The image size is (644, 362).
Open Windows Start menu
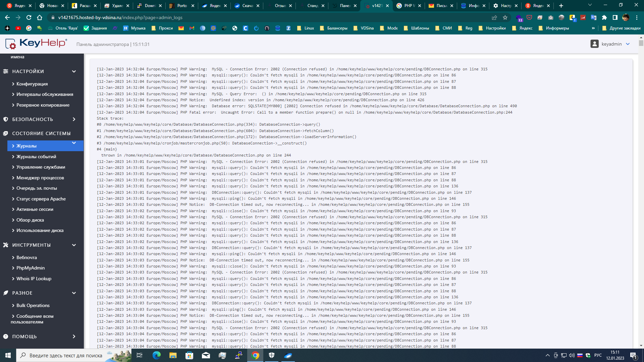[8, 355]
